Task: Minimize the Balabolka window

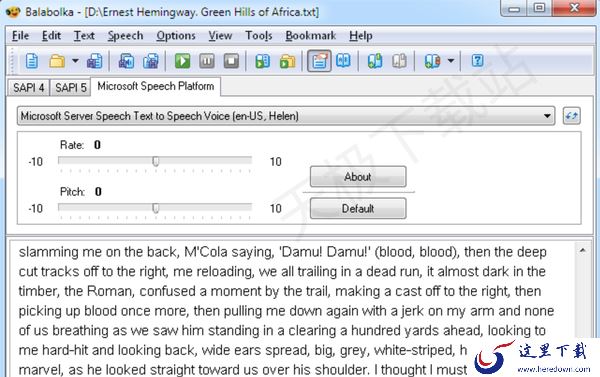Action: click(514, 8)
